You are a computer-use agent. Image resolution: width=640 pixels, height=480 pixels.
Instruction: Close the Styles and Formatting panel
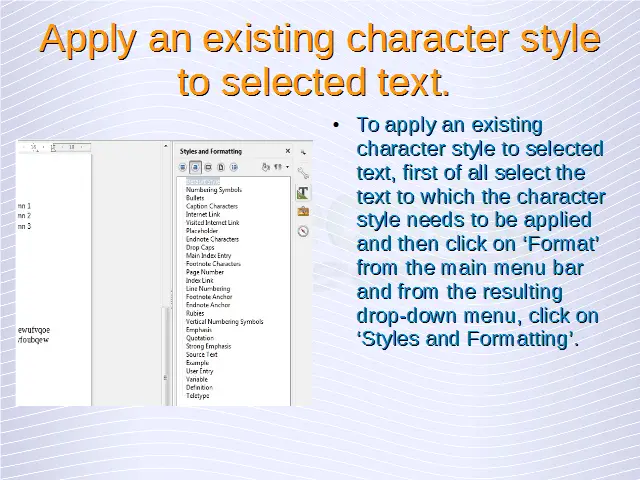(x=288, y=151)
